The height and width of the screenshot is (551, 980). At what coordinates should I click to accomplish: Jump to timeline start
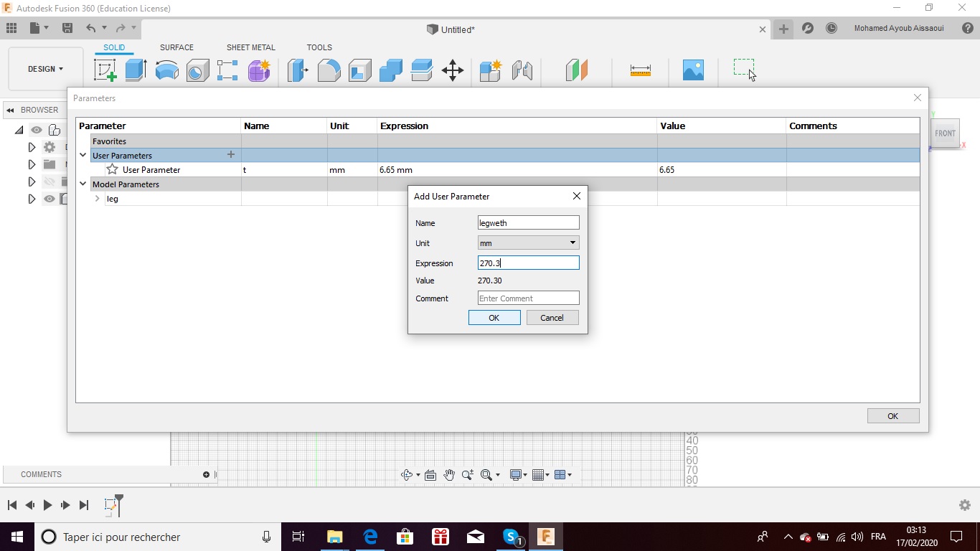[x=11, y=505]
